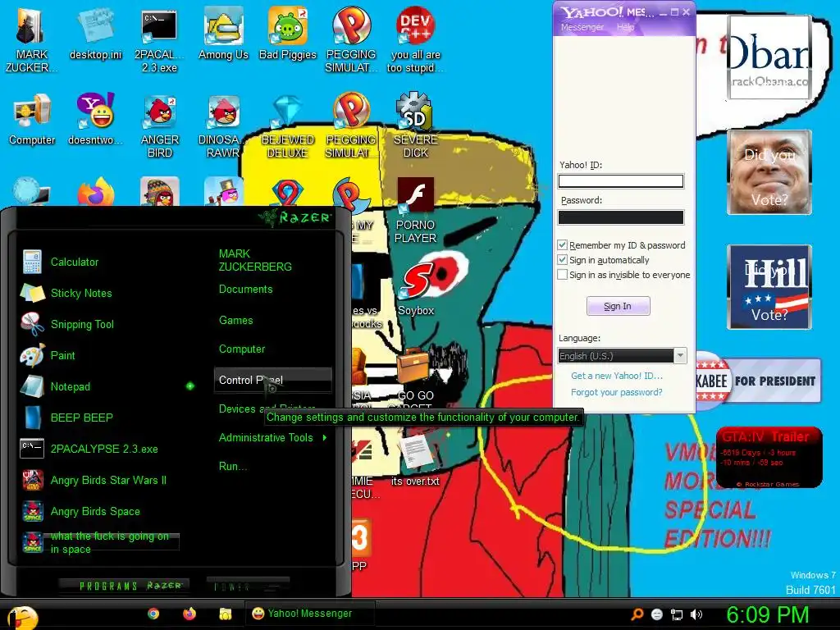This screenshot has width=840, height=630.
Task: Open Computer desktop icon
Action: [32, 119]
